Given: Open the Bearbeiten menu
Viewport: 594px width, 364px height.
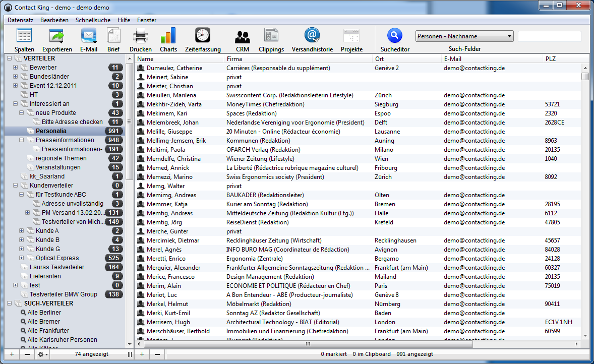Looking at the screenshot, I should (x=54, y=20).
